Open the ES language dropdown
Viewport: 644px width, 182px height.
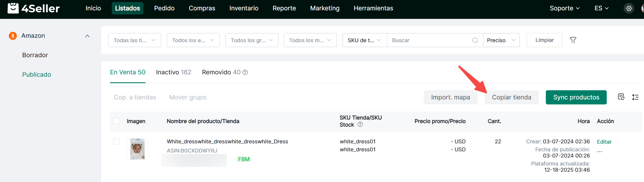click(601, 8)
